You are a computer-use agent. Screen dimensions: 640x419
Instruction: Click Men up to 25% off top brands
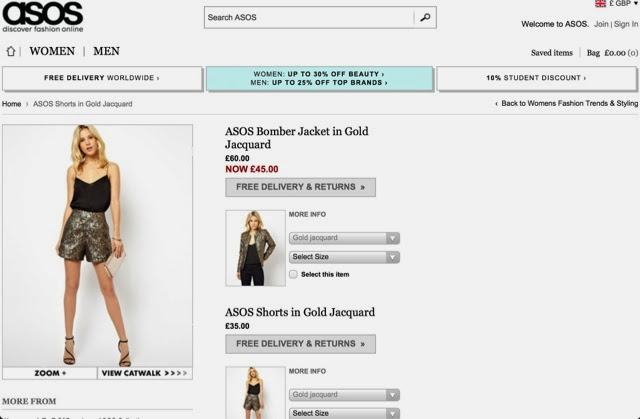click(x=319, y=82)
